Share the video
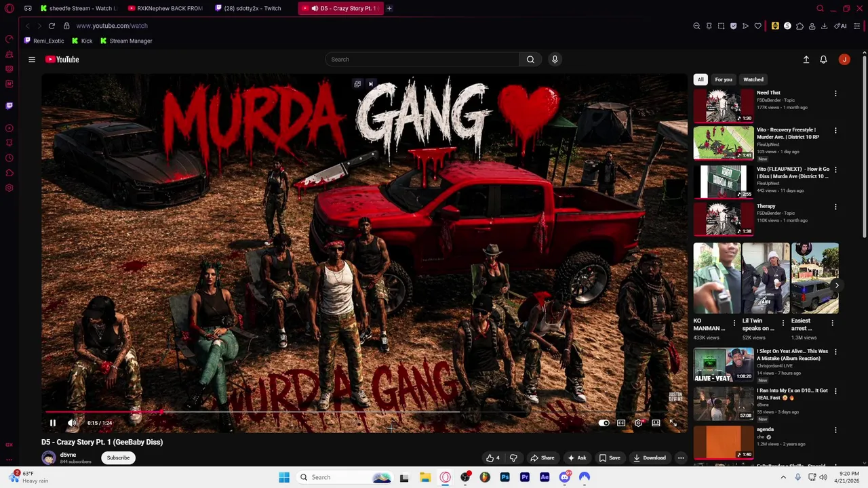 tap(542, 457)
